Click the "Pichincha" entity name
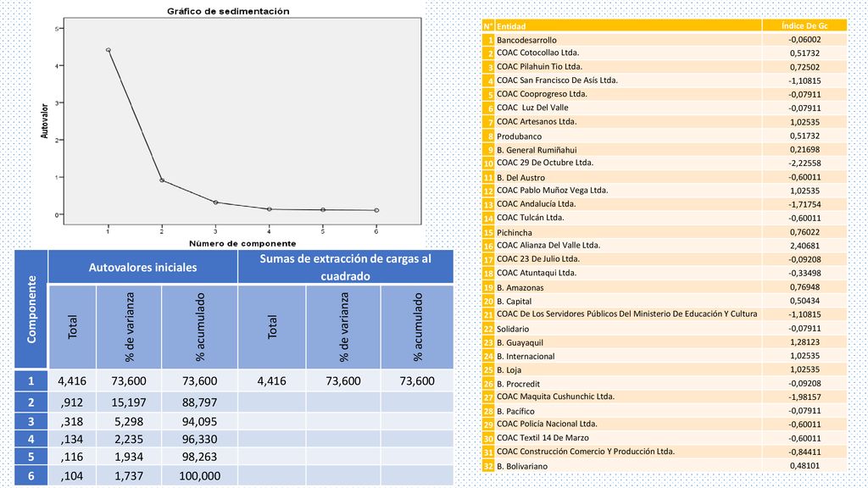The height and width of the screenshot is (488, 868). pos(515,232)
